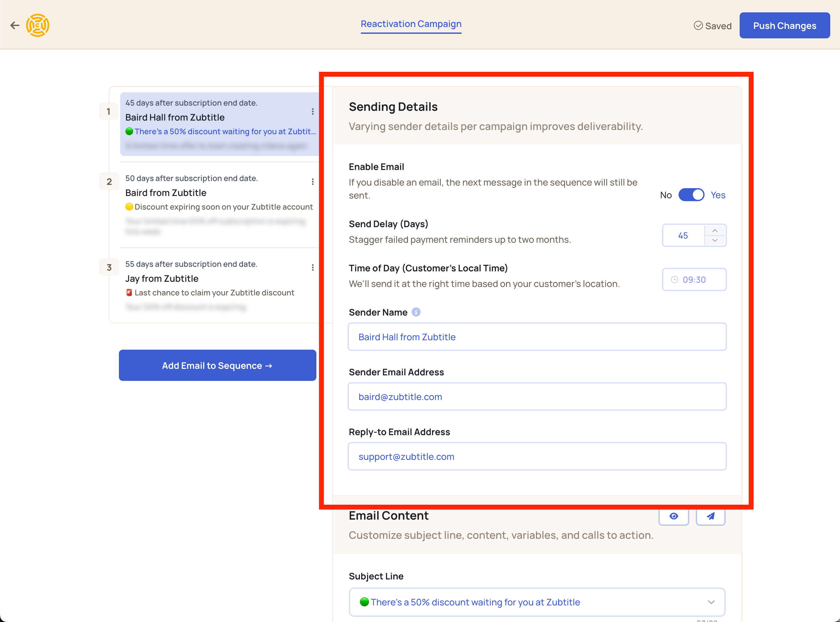Click Add Email to Sequence button
Screen dimensions: 840x622
(x=217, y=365)
